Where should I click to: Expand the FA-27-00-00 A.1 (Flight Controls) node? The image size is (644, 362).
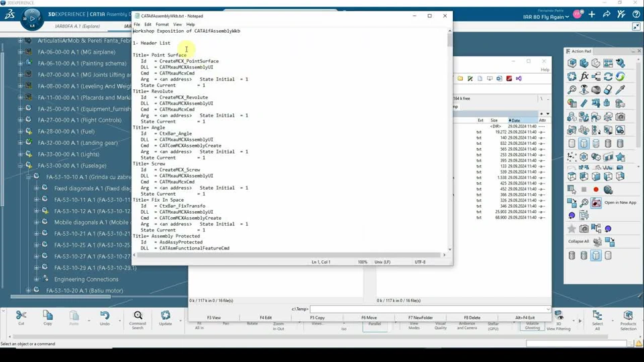20,120
